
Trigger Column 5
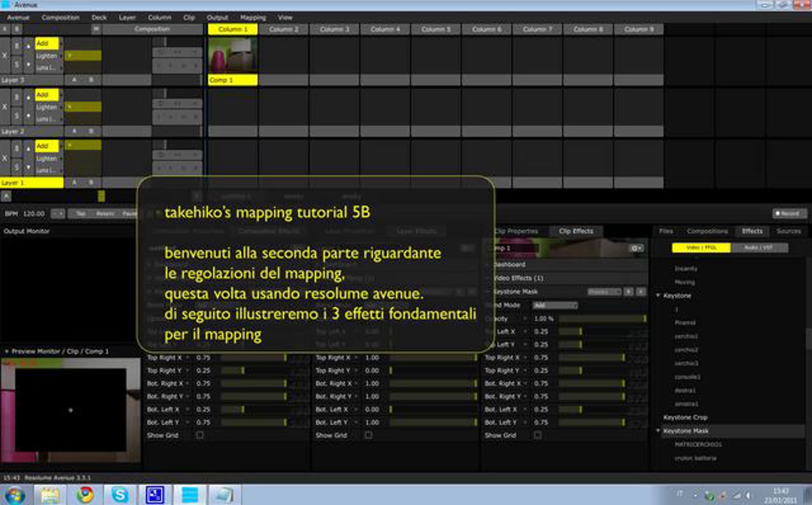(x=436, y=29)
